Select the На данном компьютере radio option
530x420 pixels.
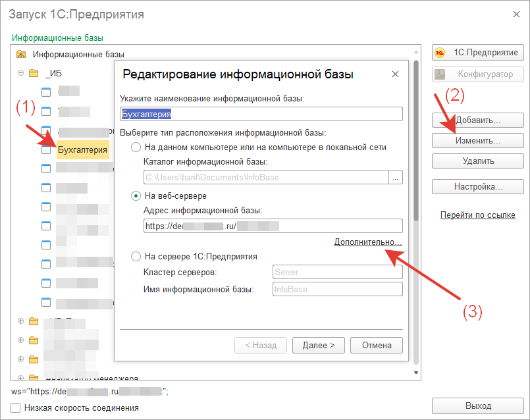tap(136, 147)
